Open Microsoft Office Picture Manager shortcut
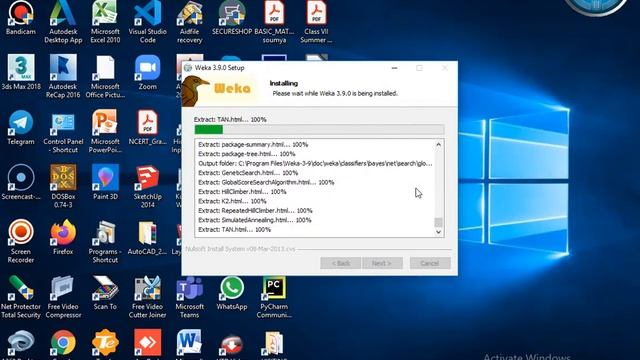 coord(105,76)
